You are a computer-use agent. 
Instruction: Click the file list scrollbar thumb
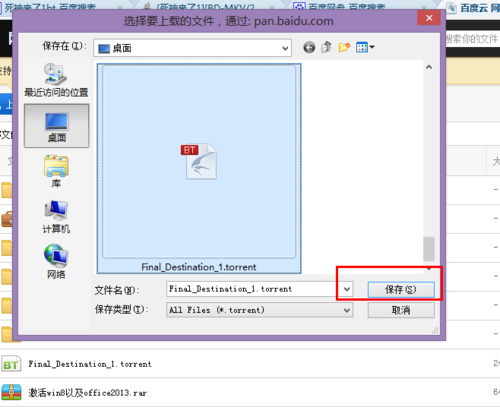pyautogui.click(x=429, y=249)
